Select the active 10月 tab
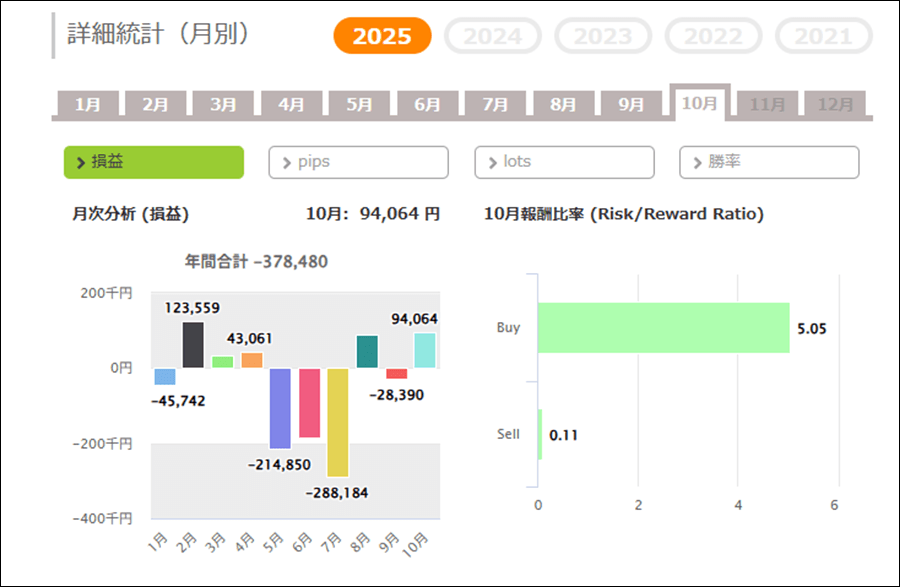 coord(699,102)
